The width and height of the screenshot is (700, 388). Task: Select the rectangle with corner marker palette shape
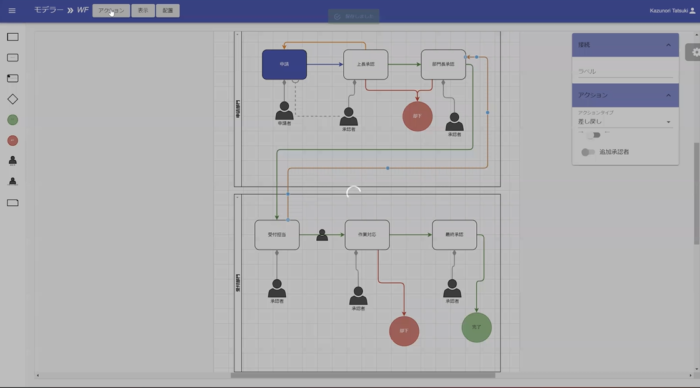point(12,79)
